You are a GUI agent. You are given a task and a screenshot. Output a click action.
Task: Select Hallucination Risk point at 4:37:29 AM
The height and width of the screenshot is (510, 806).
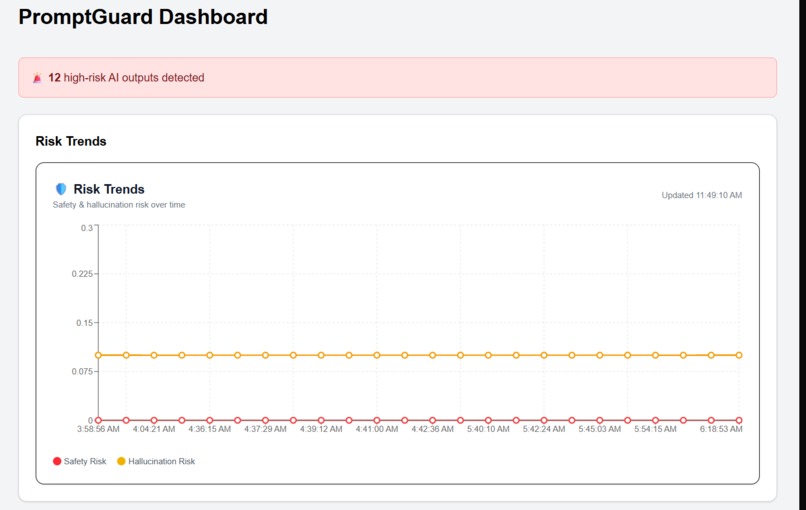point(265,355)
